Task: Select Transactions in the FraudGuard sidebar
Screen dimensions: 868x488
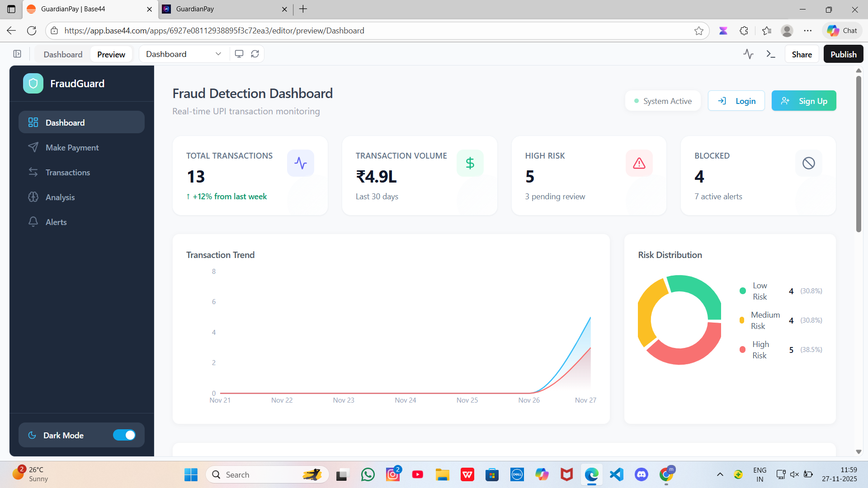Action: (67, 172)
